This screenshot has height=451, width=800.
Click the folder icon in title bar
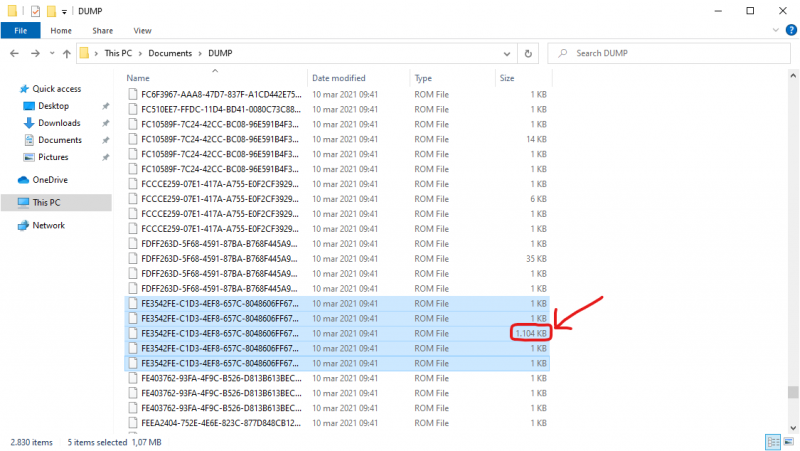[12, 11]
